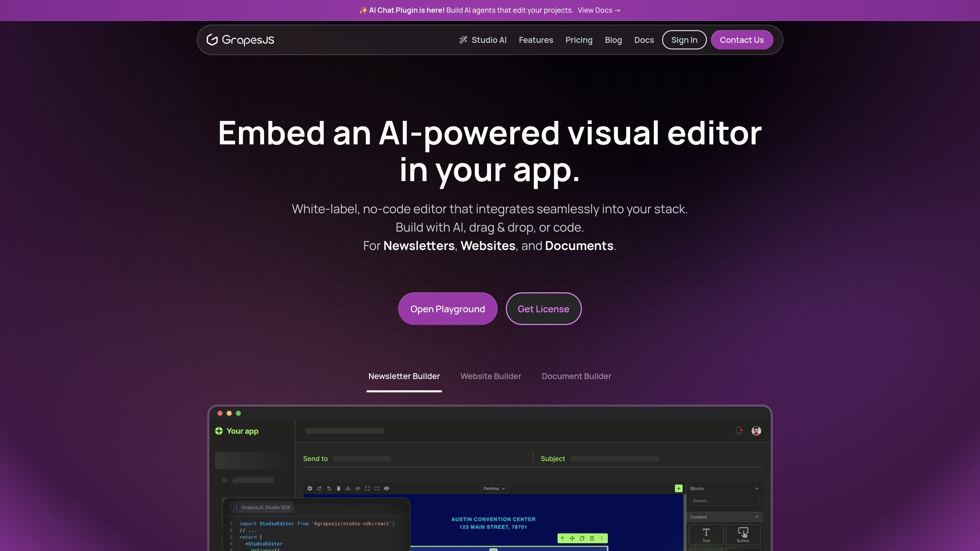Open the editor settings gear icon
980x551 pixels.
(310, 488)
